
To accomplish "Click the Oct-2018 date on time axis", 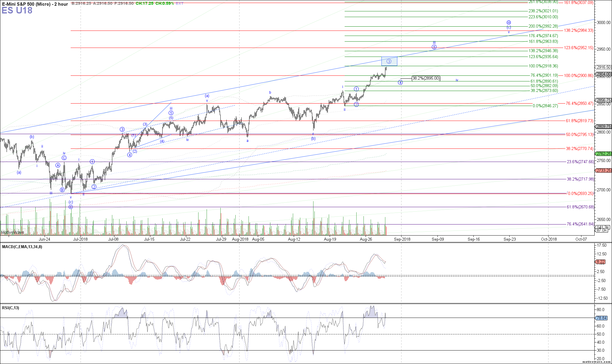I will [549, 239].
